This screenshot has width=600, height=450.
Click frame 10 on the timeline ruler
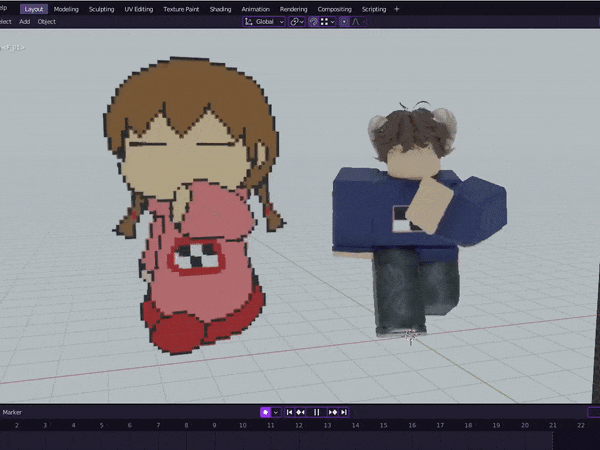click(243, 425)
